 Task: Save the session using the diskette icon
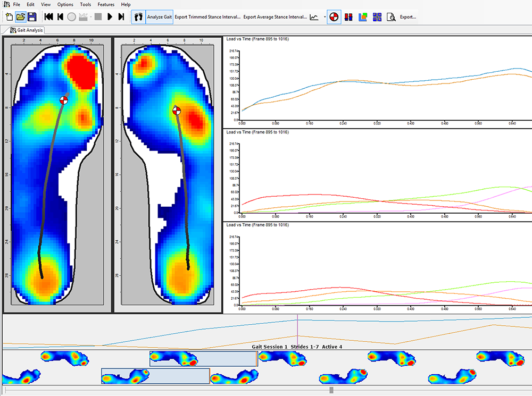[32, 16]
